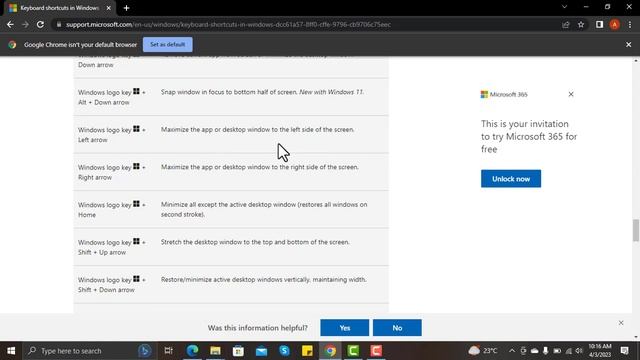Open Mail app from taskbar
Screen dimensions: 640x360
click(261, 351)
